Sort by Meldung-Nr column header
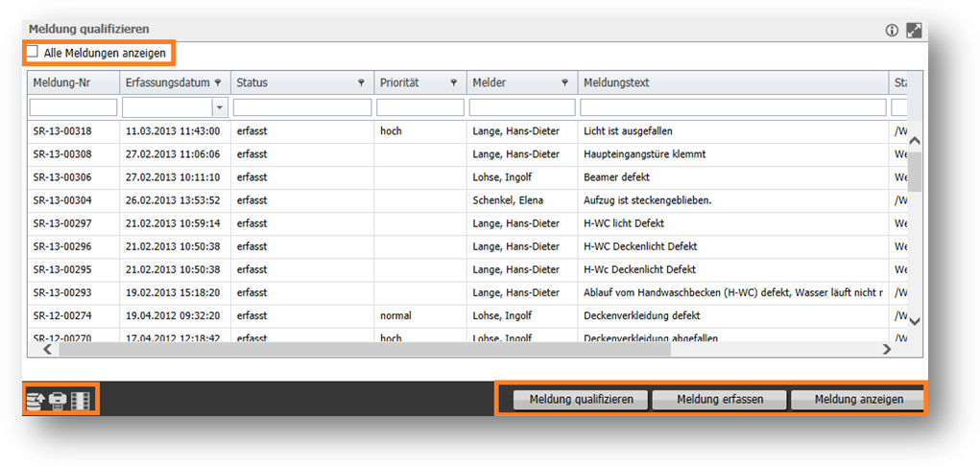Viewport: 980px width, 466px height. coord(73,82)
